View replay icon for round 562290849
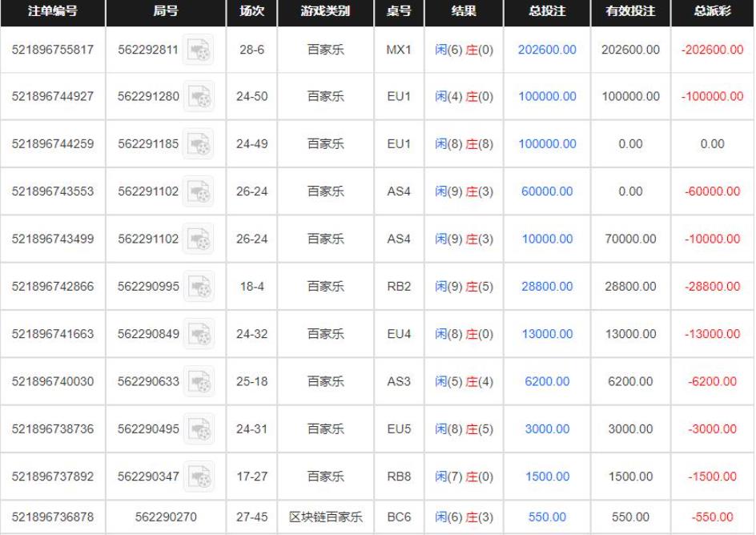The width and height of the screenshot is (756, 535). coord(198,332)
